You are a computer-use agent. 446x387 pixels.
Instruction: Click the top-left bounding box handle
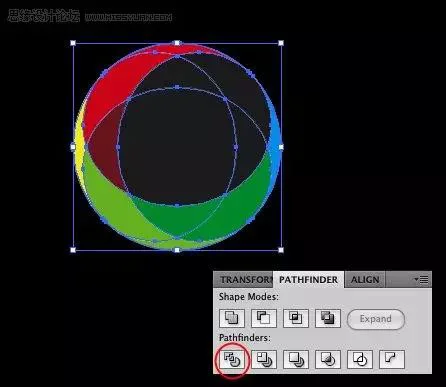point(73,43)
